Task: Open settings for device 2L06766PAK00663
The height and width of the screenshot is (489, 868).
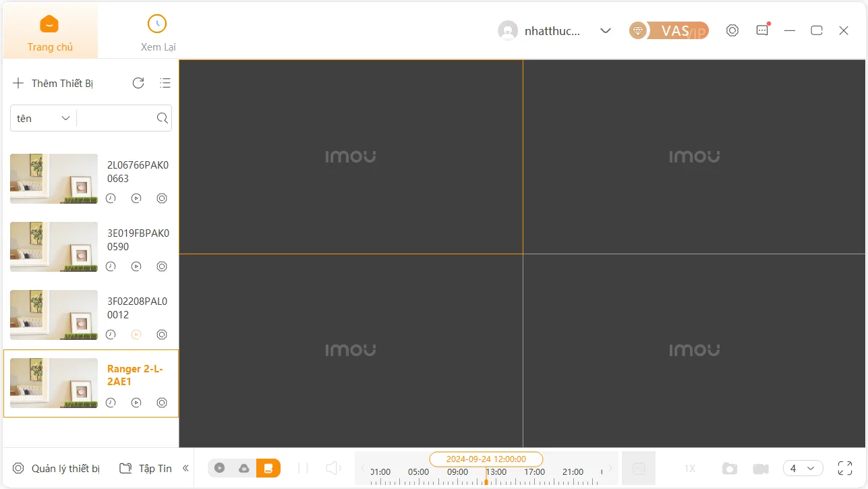Action: tap(162, 198)
